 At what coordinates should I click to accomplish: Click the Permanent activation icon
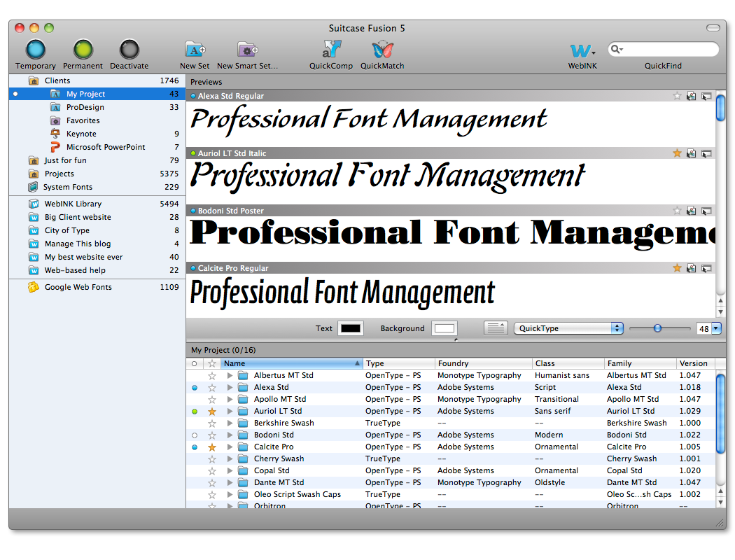(83, 50)
